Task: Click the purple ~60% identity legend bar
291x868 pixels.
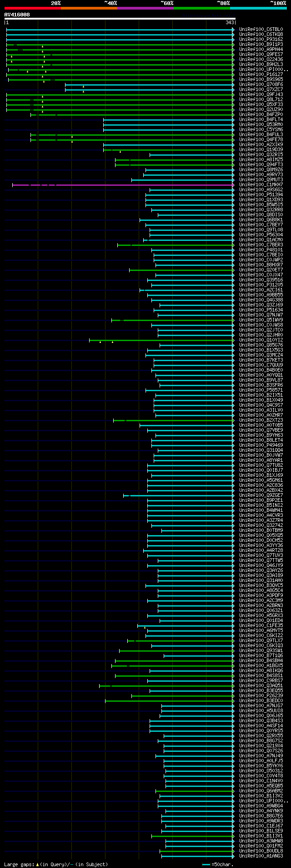Action: pyautogui.click(x=145, y=8)
